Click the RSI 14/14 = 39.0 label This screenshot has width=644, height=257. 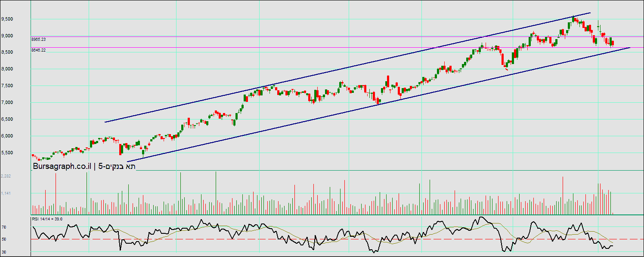pos(47,219)
